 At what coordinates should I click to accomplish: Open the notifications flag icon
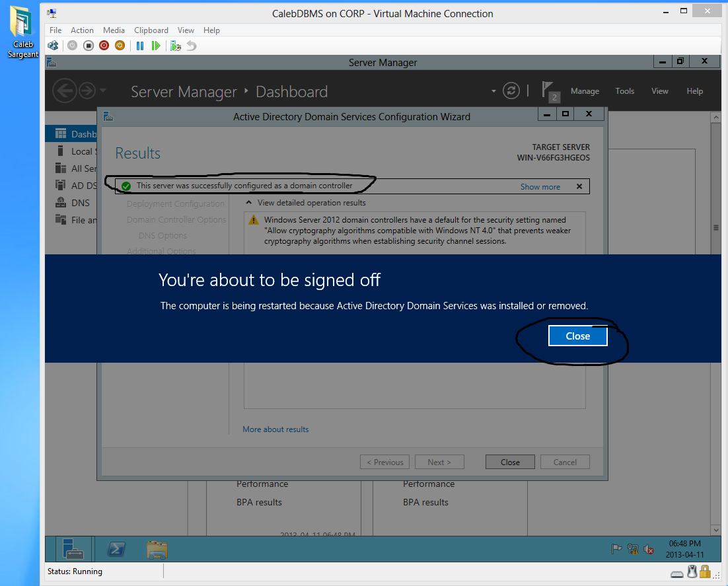550,91
